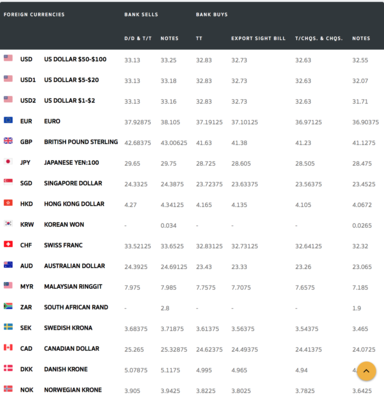Select the US DOLLAR $1-$2 row name
This screenshot has height=400, width=384.
(69, 100)
